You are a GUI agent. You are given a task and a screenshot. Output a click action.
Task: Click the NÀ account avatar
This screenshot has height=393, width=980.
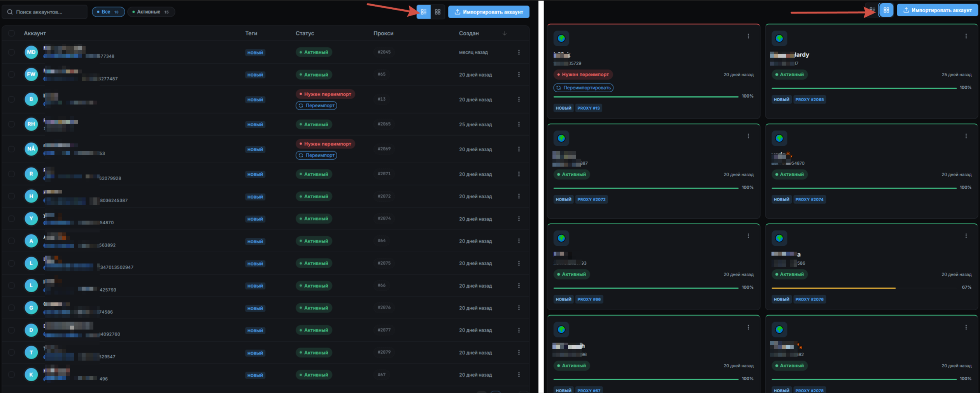[x=31, y=149]
